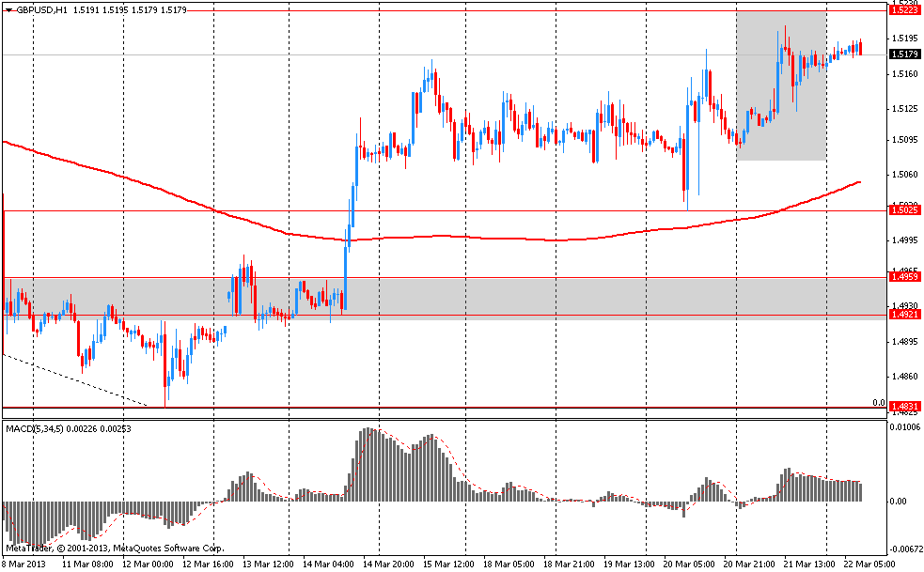Screen dimensions: 924x572
Task: Open the chart menu triangle beside GBPUSD,H1
Action: tap(8, 10)
